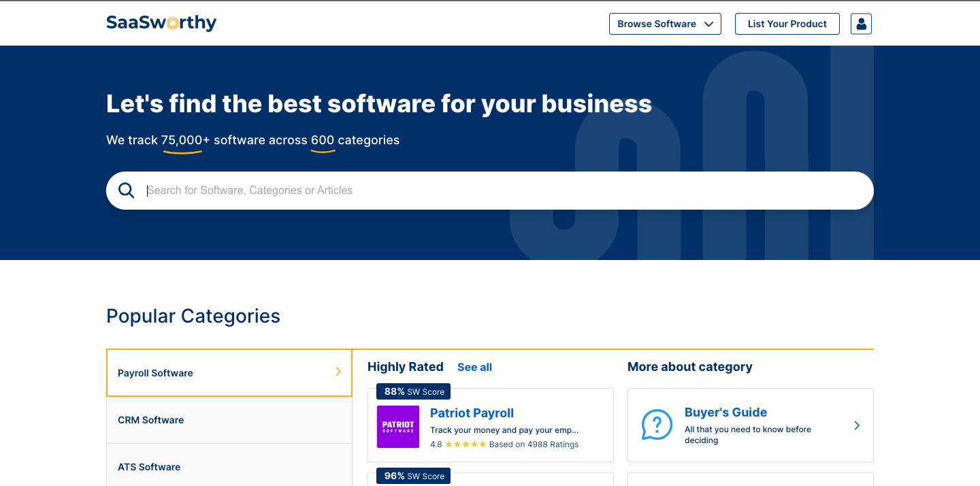The width and height of the screenshot is (980, 486).
Task: Open the Buyer's Guide link
Action: click(x=725, y=412)
